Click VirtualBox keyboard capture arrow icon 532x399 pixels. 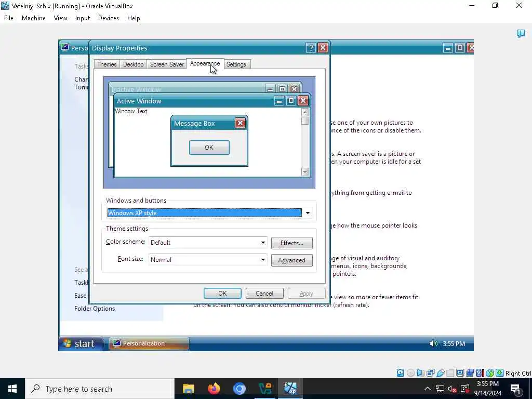point(499,373)
